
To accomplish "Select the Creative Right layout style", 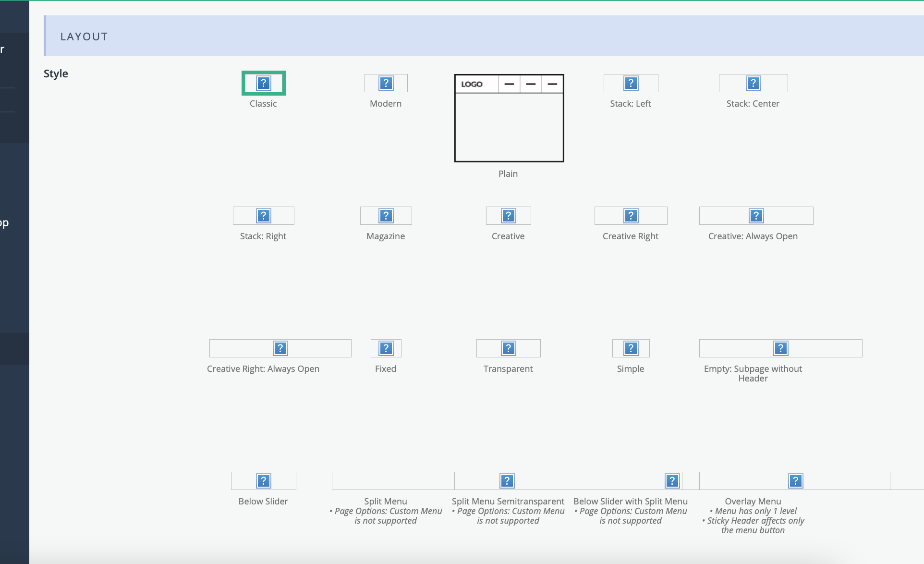I will click(630, 215).
